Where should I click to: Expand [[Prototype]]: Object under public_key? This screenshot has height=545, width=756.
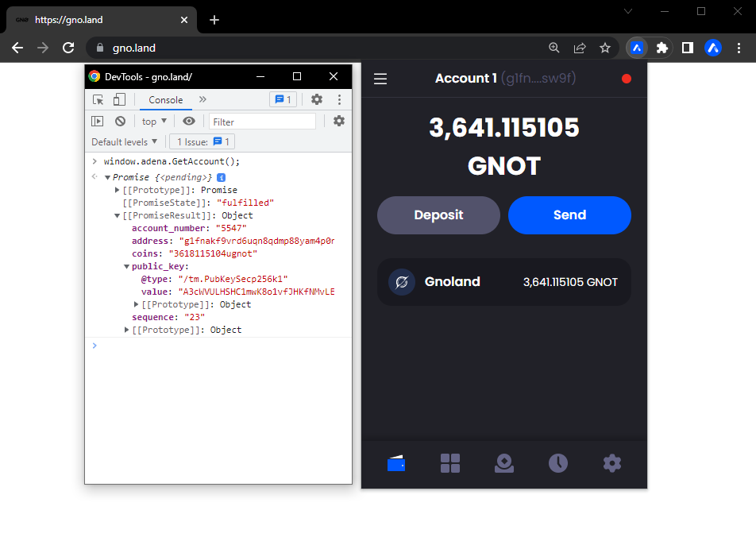136,304
